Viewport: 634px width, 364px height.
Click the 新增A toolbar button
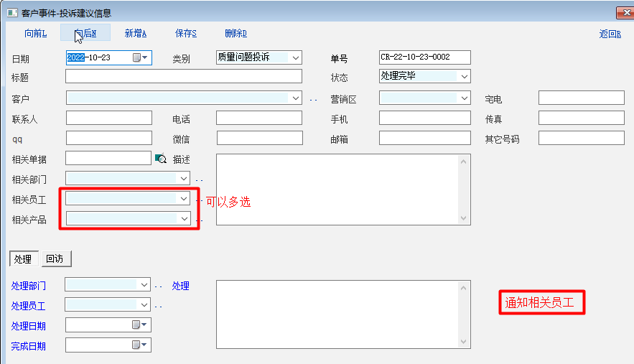click(136, 33)
